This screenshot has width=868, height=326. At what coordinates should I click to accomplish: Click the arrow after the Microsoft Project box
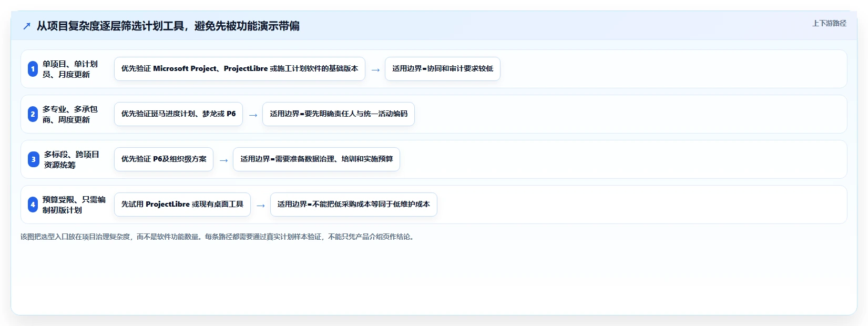[375, 70]
